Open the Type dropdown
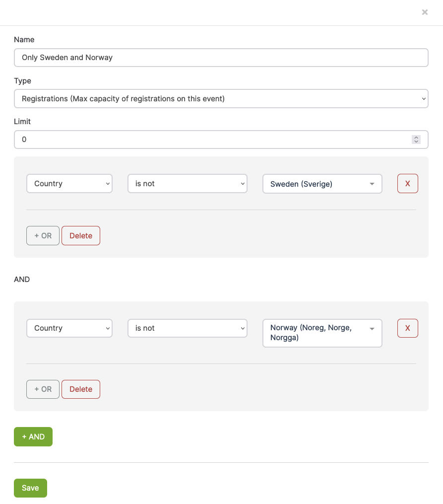Viewport: 443px width, 504px height. [221, 99]
